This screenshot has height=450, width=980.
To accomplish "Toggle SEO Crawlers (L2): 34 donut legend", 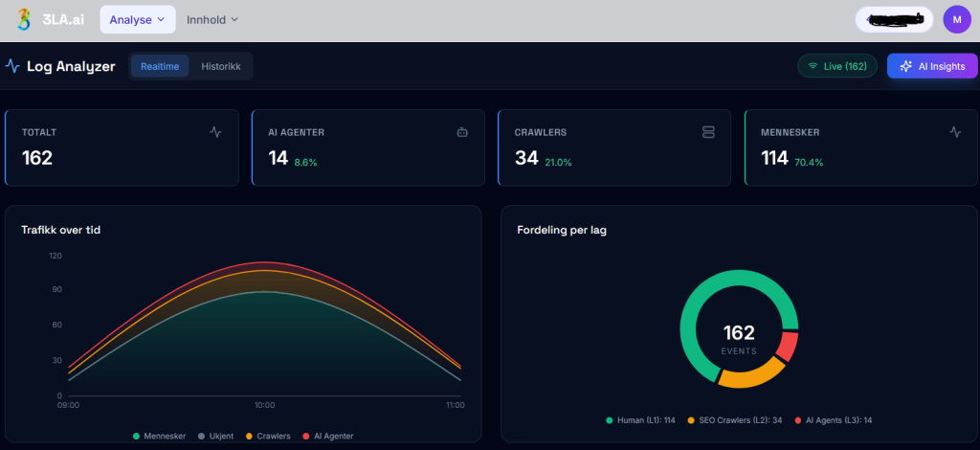I will pyautogui.click(x=734, y=420).
